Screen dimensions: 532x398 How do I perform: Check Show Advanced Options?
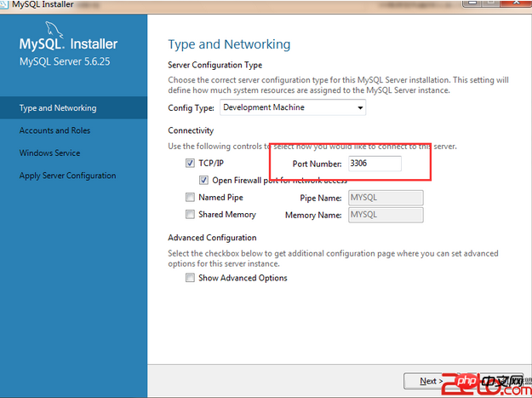[190, 278]
